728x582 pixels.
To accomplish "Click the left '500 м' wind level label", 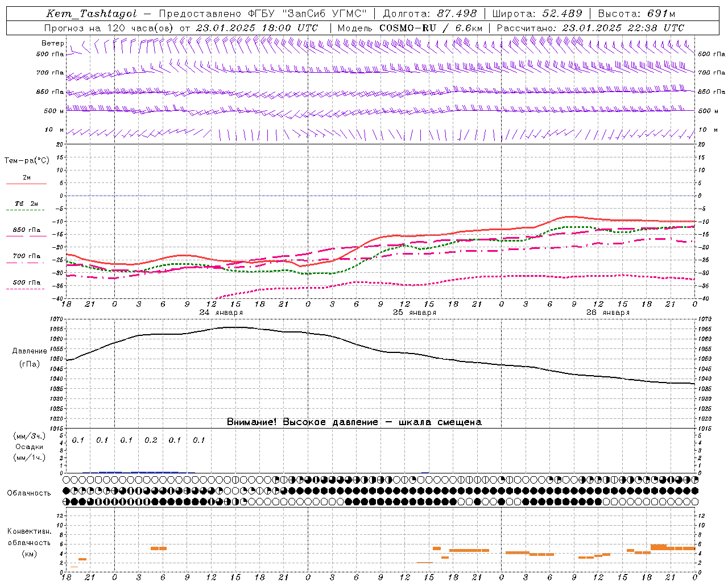I will point(54,111).
